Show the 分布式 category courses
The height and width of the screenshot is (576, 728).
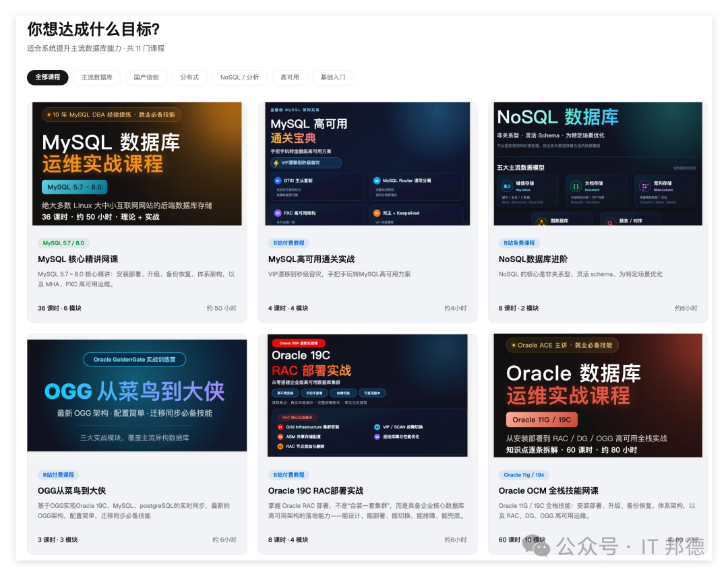tap(189, 77)
